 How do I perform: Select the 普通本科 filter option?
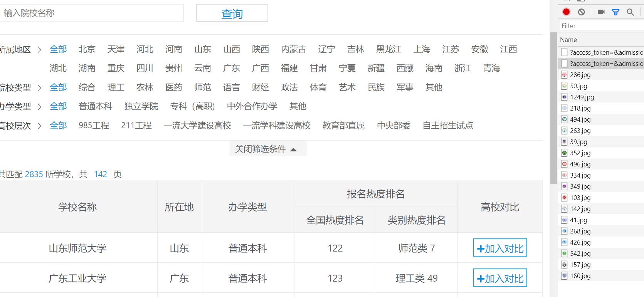96,106
